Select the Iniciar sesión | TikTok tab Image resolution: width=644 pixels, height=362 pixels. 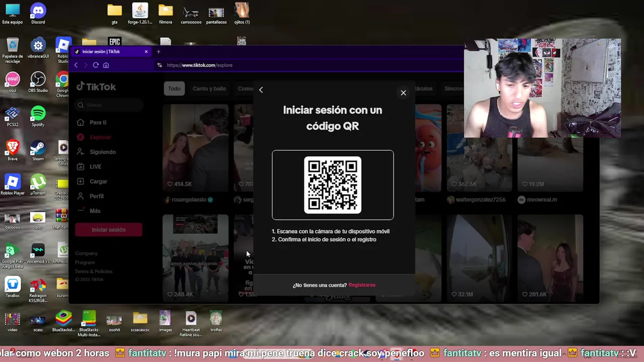[112, 51]
